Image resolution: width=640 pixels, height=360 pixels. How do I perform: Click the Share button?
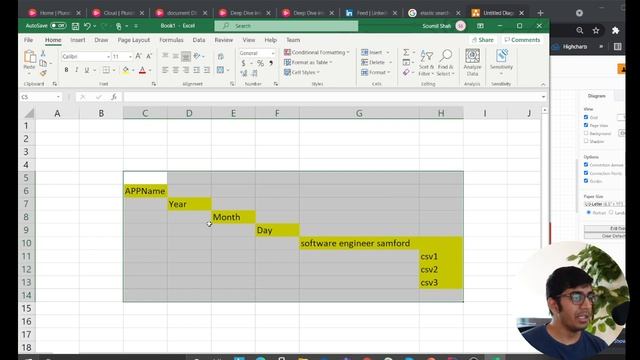[482, 40]
